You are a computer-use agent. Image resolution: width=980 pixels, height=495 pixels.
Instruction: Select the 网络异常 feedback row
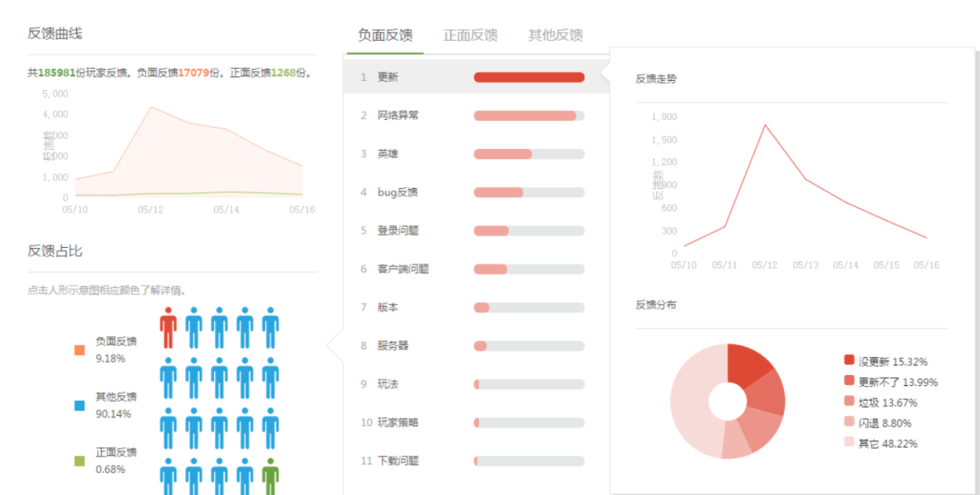point(476,115)
